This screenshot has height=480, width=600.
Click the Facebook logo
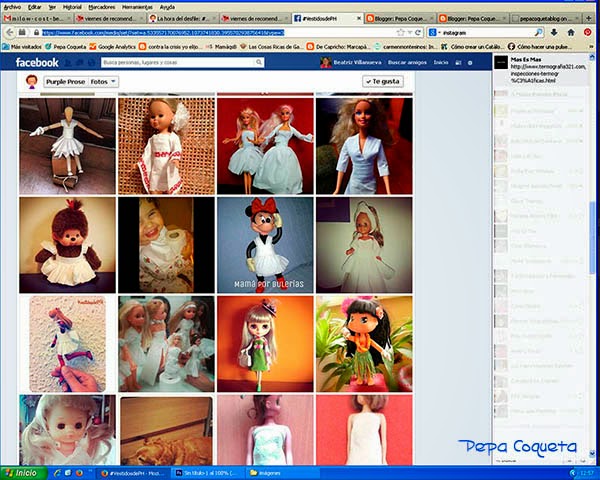point(37,62)
